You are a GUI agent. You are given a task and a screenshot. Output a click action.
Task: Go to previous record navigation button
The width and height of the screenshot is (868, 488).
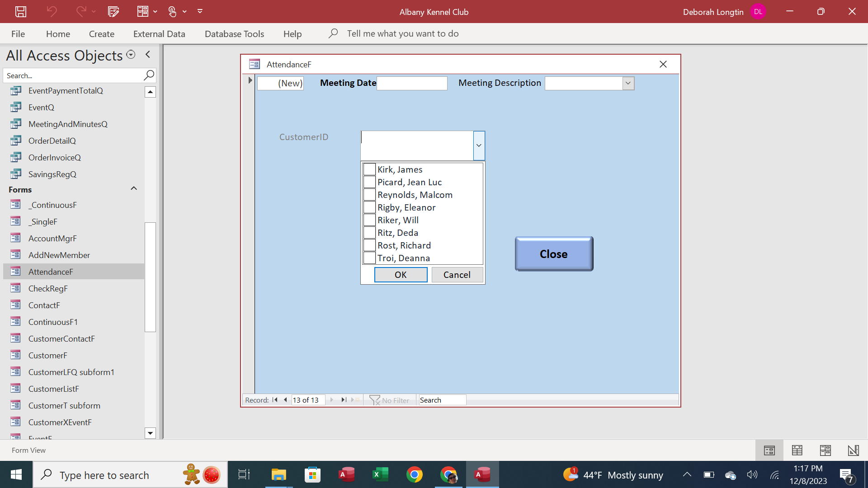285,400
